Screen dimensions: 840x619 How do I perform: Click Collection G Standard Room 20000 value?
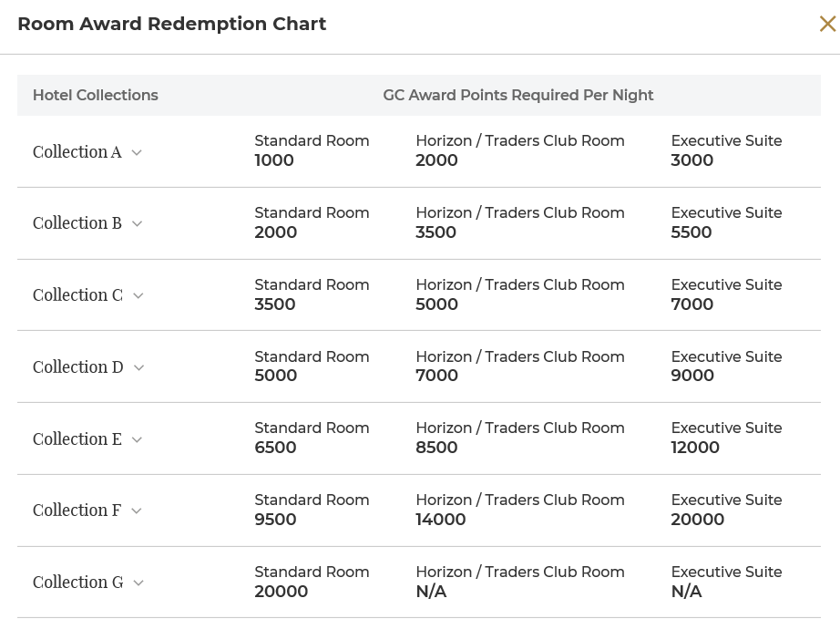pyautogui.click(x=282, y=591)
